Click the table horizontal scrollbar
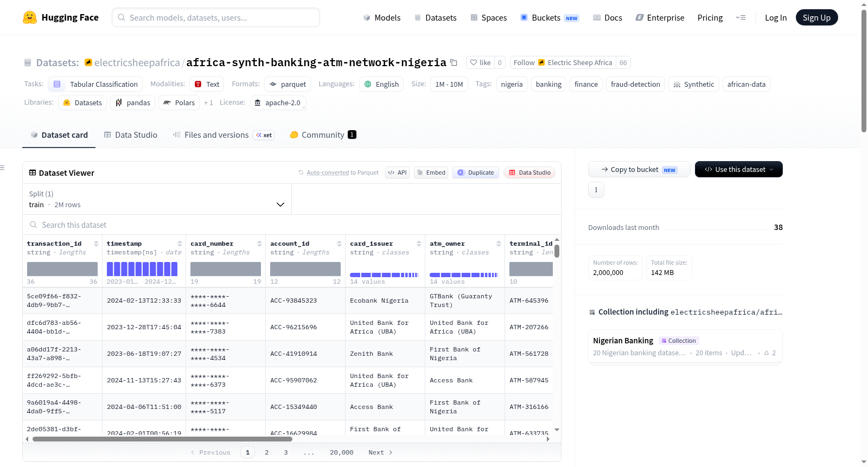This screenshot has height=467, width=868. (x=163, y=439)
